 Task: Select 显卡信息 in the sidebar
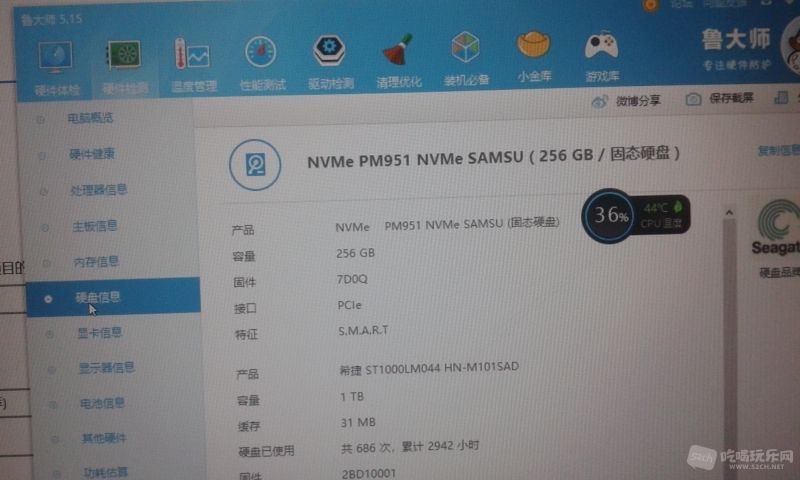(99, 333)
